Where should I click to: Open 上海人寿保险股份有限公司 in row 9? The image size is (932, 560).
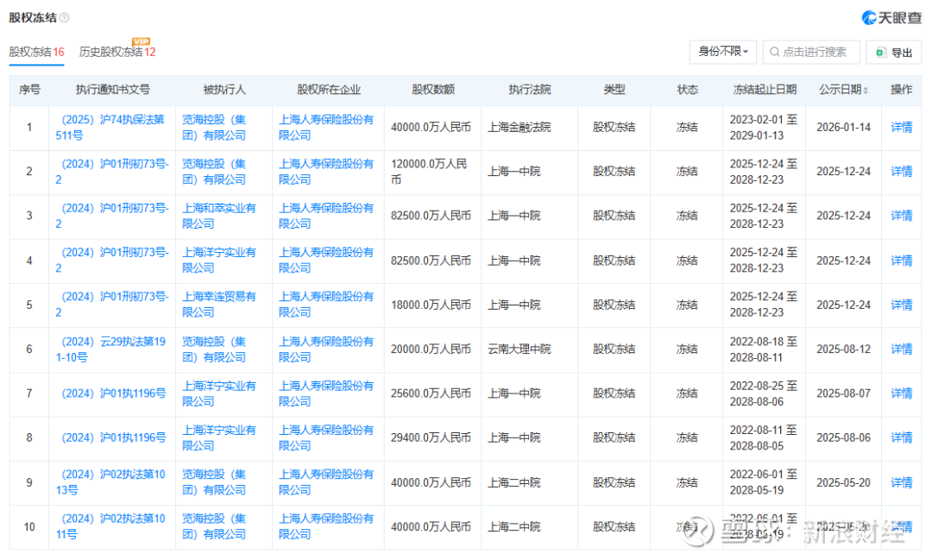click(x=326, y=482)
